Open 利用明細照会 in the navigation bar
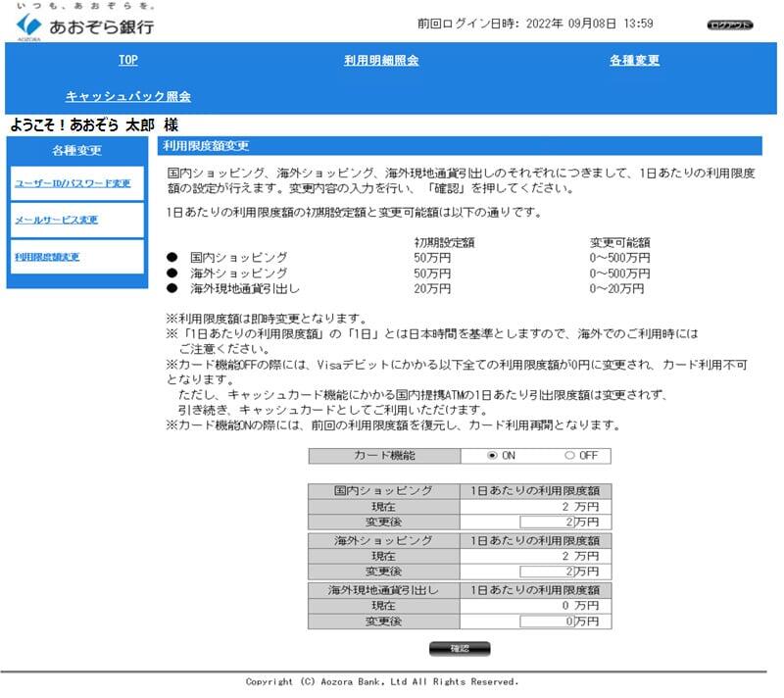This screenshot has width=784, height=698. tap(381, 61)
